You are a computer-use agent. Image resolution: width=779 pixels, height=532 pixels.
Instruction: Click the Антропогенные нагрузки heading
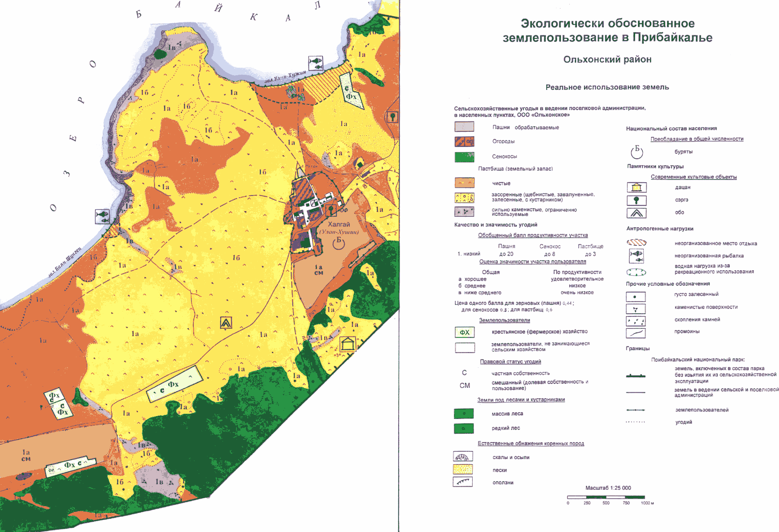(x=660, y=229)
